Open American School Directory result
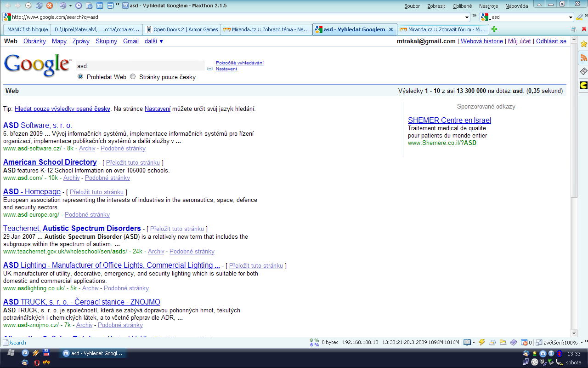The height and width of the screenshot is (368, 588). pos(50,162)
